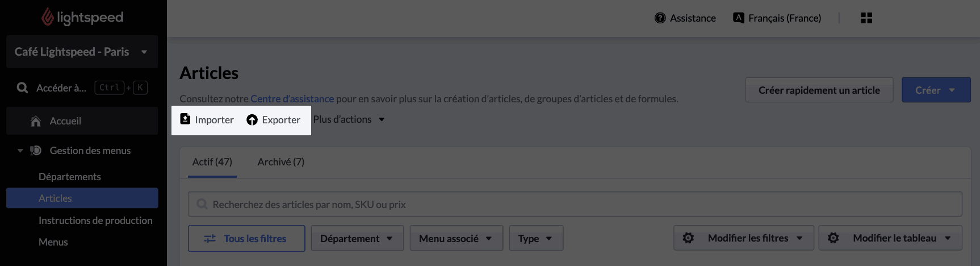This screenshot has width=980, height=266.
Task: Click the Importer download icon
Action: [x=185, y=119]
